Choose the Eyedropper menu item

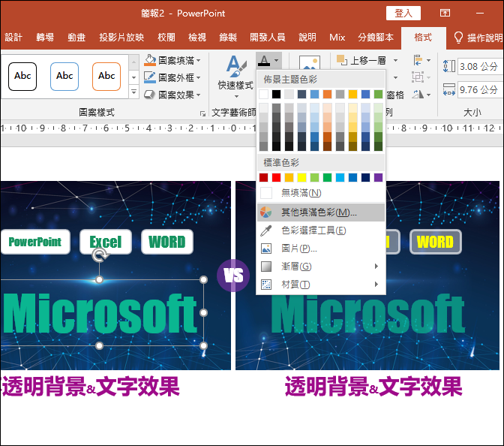321,231
